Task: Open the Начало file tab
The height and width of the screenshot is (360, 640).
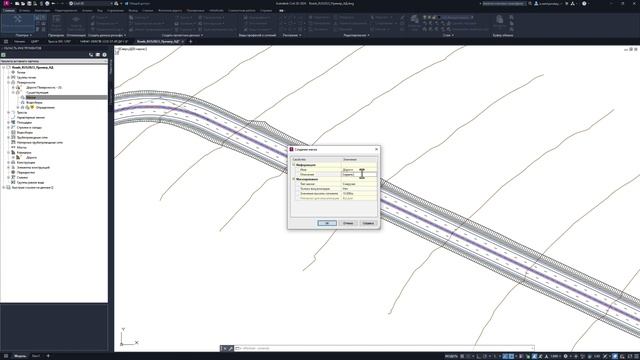Action: (x=19, y=41)
